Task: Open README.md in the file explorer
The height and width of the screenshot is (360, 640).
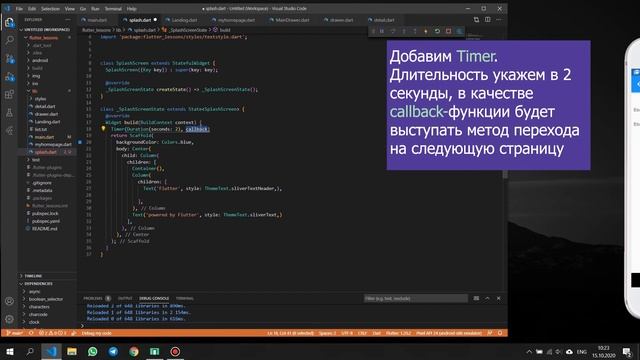Action: coord(44,229)
